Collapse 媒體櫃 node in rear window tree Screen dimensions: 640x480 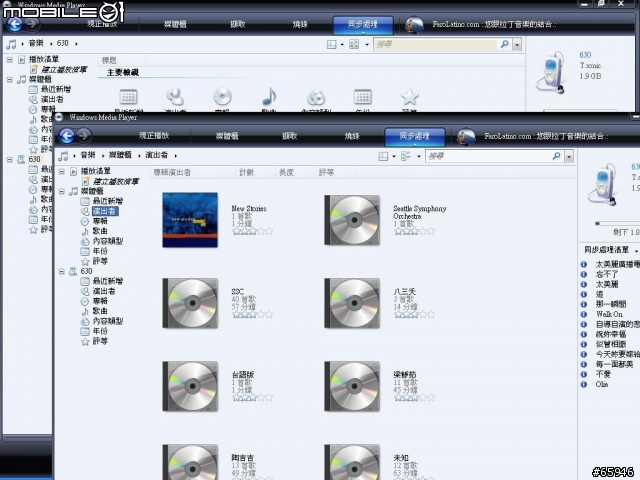click(x=10, y=80)
